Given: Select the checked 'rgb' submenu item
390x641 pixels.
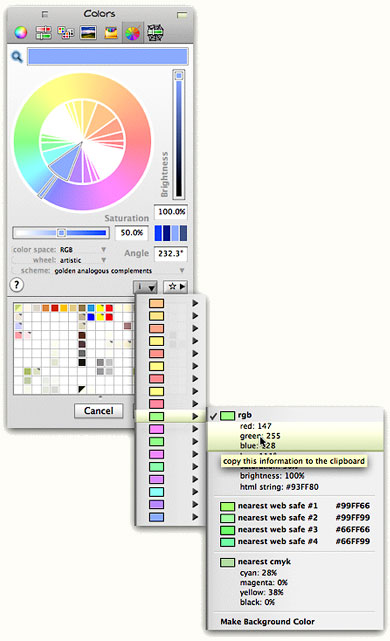Looking at the screenshot, I should click(296, 415).
